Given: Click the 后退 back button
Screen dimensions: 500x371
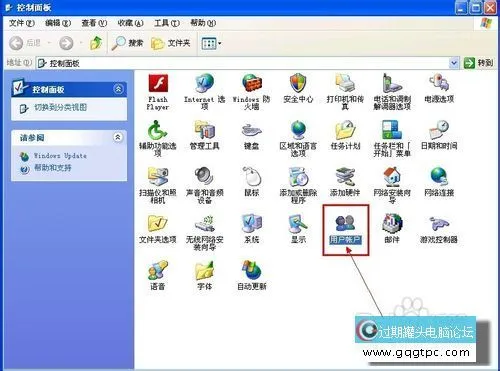Looking at the screenshot, I should click(x=25, y=43).
